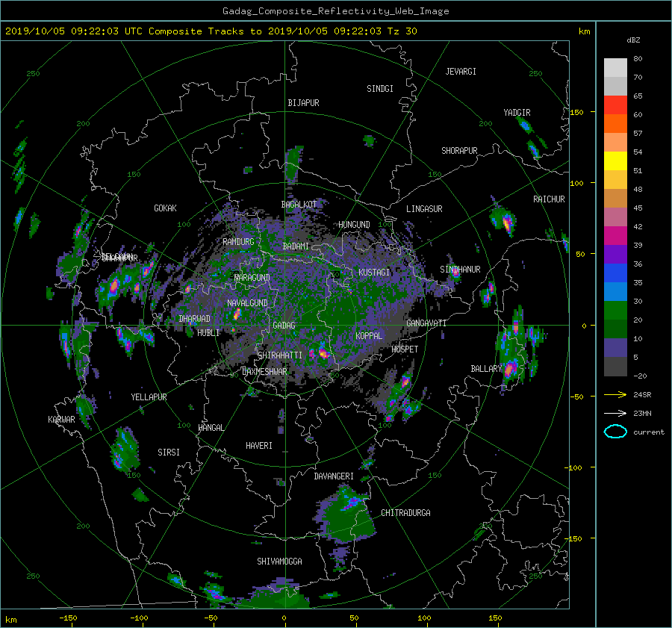Click the CHITRADURGA city label
Image resolution: width=672 pixels, height=628 pixels.
point(405,513)
